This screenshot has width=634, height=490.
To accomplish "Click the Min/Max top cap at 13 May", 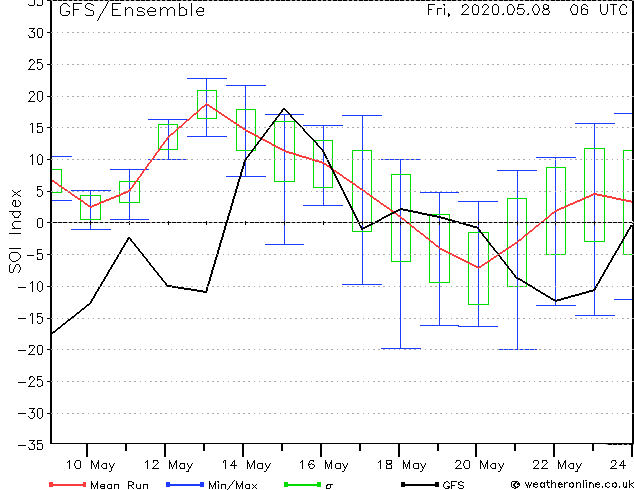I will (207, 78).
